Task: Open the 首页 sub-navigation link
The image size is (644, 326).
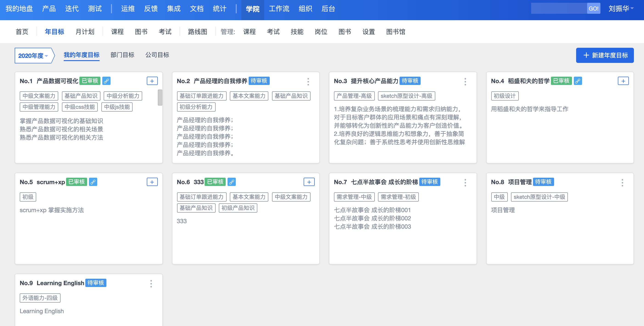Action: (x=22, y=32)
